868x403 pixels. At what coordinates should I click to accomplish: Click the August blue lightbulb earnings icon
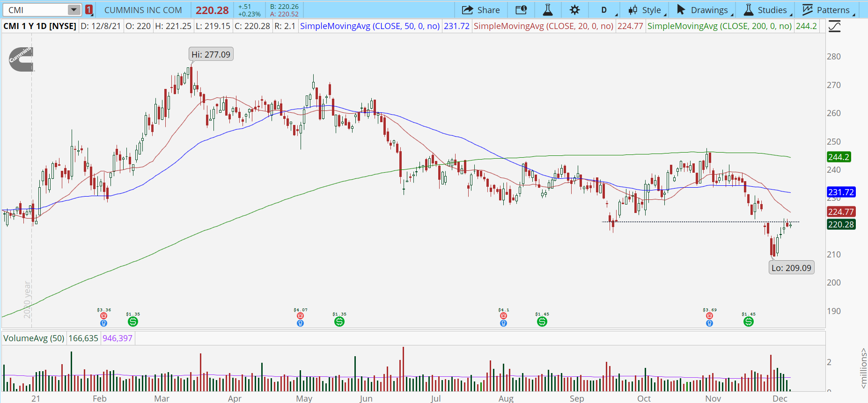[503, 323]
